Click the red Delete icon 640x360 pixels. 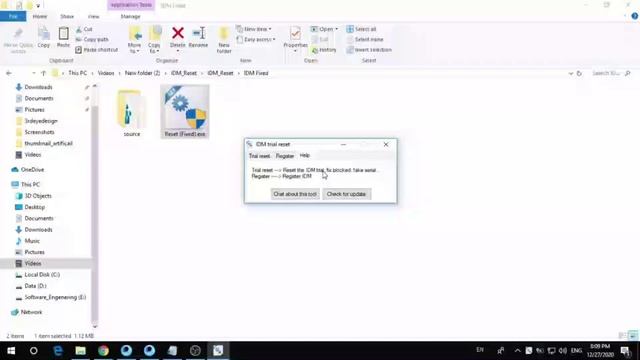[178, 33]
